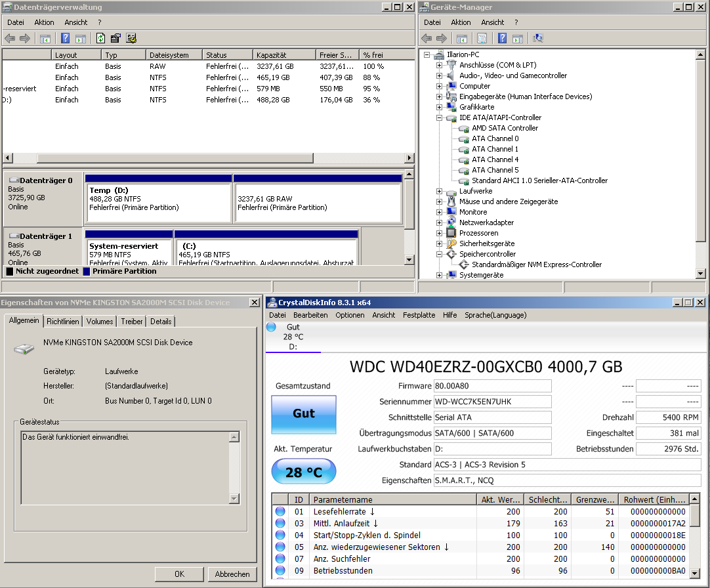Image resolution: width=710 pixels, height=588 pixels.
Task: Expand Eingabegeräte (Human Interface Devices) node
Action: click(x=439, y=96)
